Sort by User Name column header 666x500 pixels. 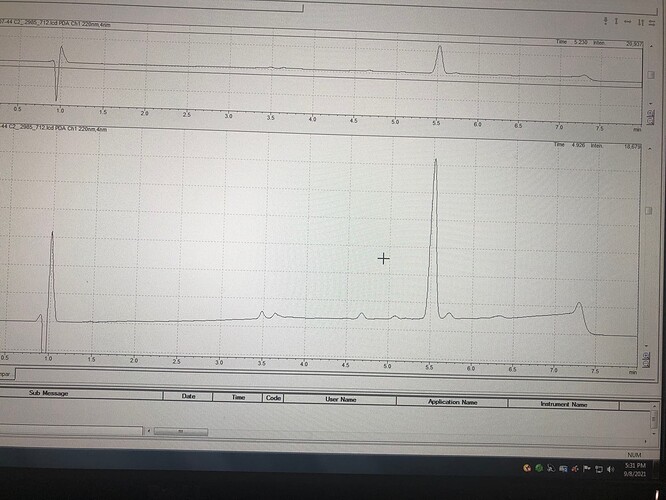tap(341, 399)
